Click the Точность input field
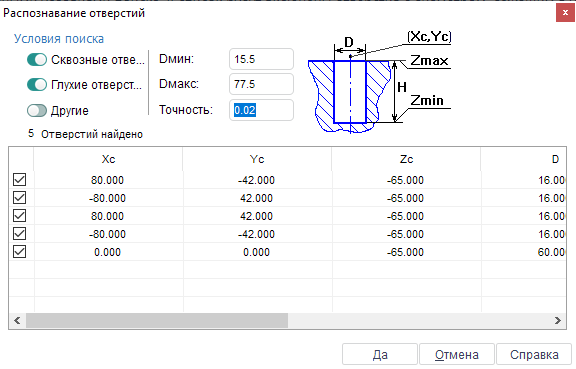The image size is (576, 369). click(x=261, y=110)
